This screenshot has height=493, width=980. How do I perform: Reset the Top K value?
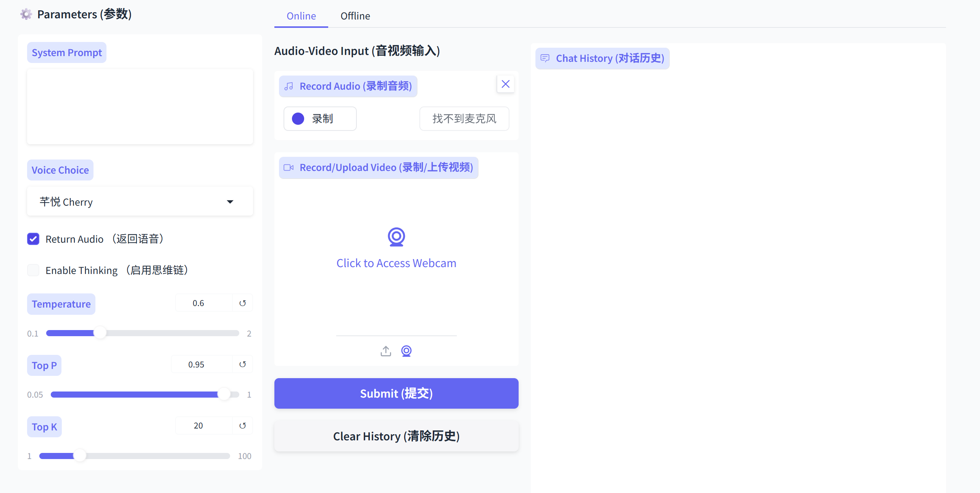[243, 426]
